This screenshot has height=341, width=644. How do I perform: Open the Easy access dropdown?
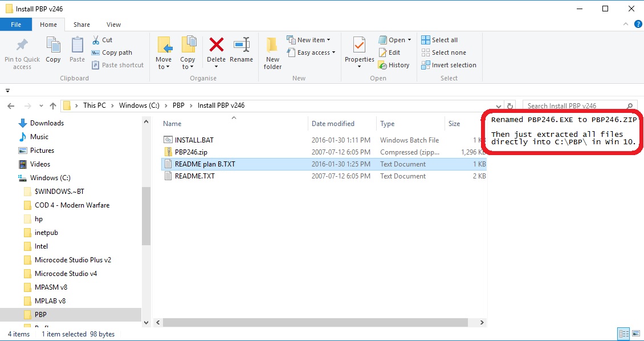point(311,52)
